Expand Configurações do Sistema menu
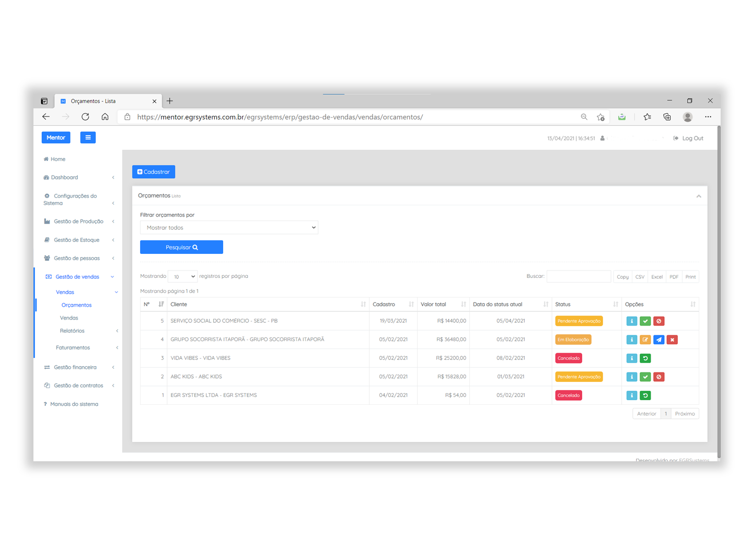751x560 pixels. pyautogui.click(x=78, y=200)
